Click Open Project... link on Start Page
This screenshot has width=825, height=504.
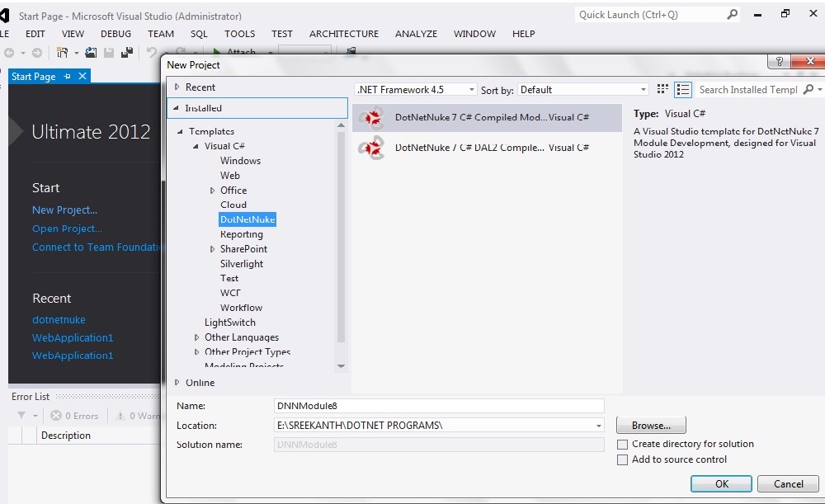coord(67,228)
